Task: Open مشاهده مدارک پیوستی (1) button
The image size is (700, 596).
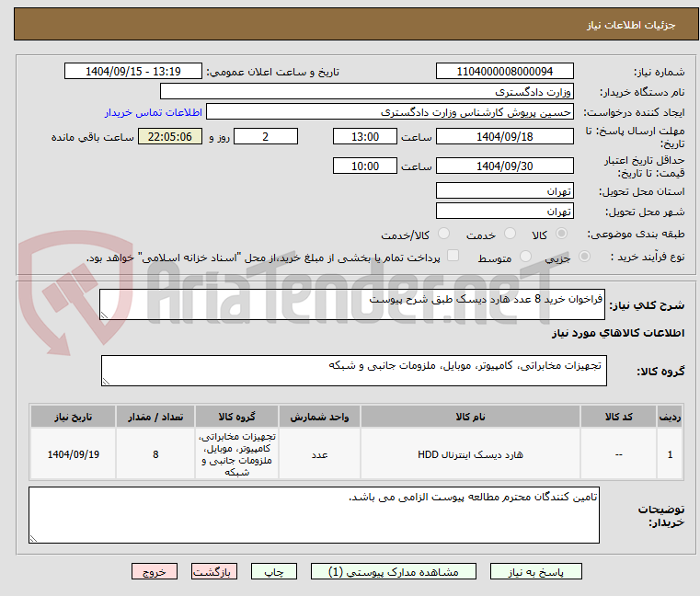Action: point(394,571)
